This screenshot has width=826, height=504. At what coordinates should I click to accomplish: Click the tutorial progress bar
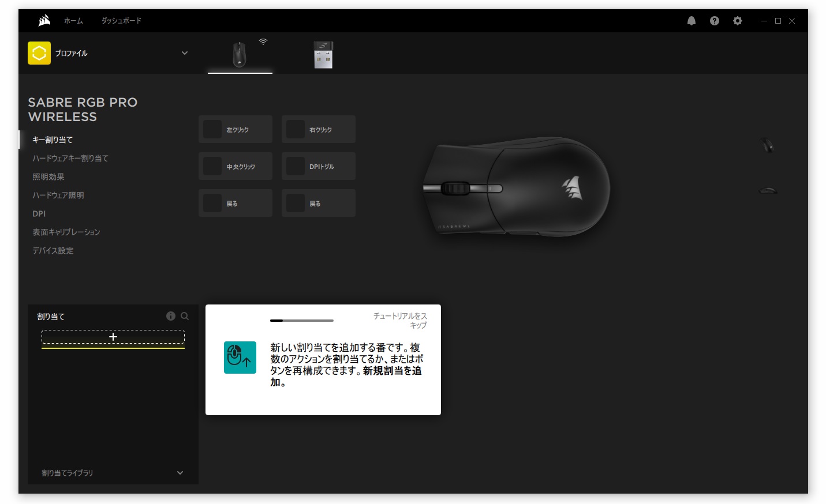coord(302,320)
